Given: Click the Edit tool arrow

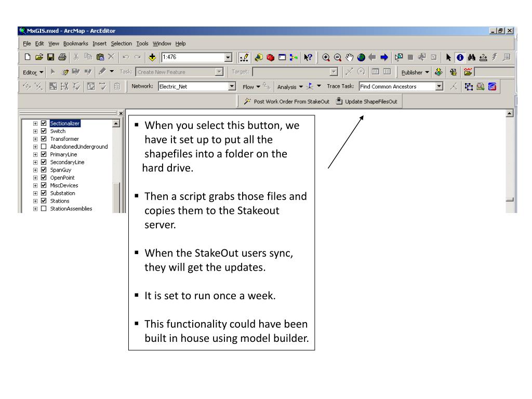Looking at the screenshot, I should (x=53, y=72).
